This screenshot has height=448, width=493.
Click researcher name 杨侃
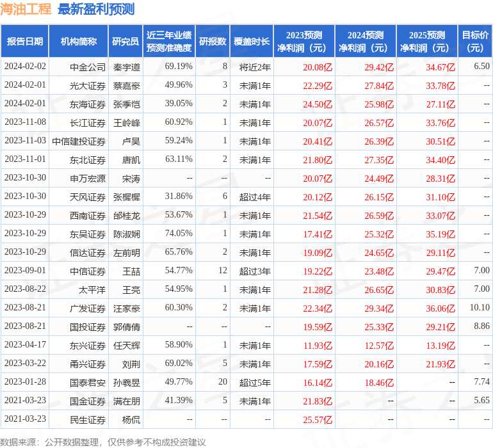131,419
